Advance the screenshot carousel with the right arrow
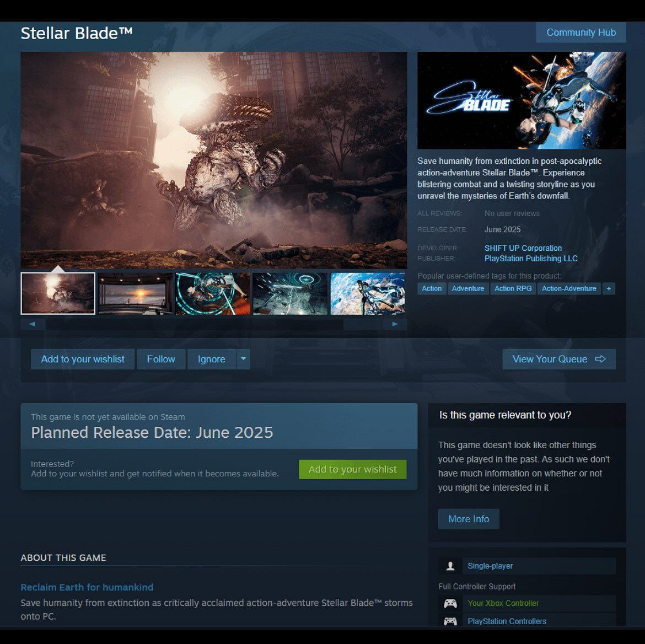This screenshot has width=645, height=644. coord(395,324)
